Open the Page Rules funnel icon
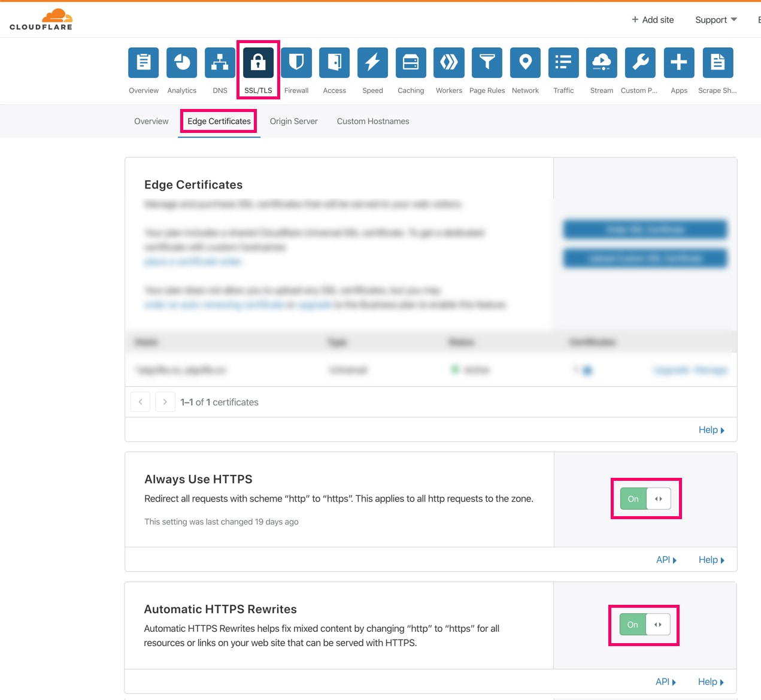 click(x=487, y=63)
